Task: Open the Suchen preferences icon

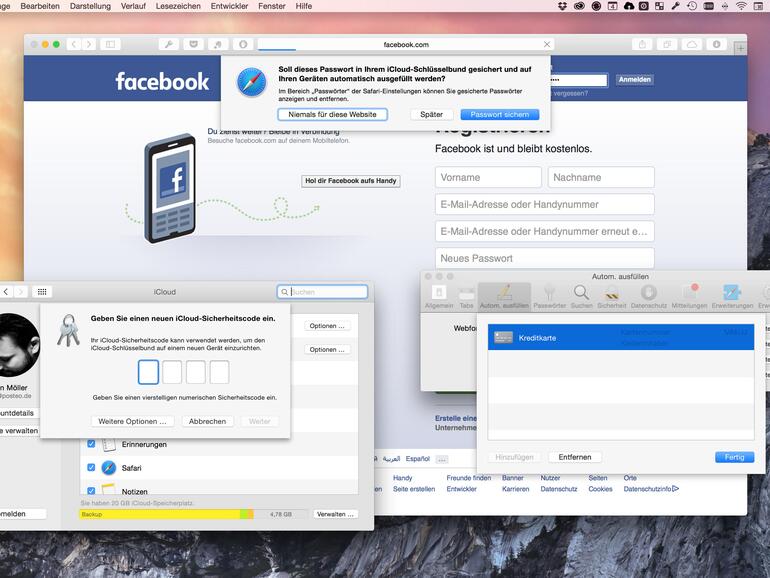Action: tap(581, 294)
